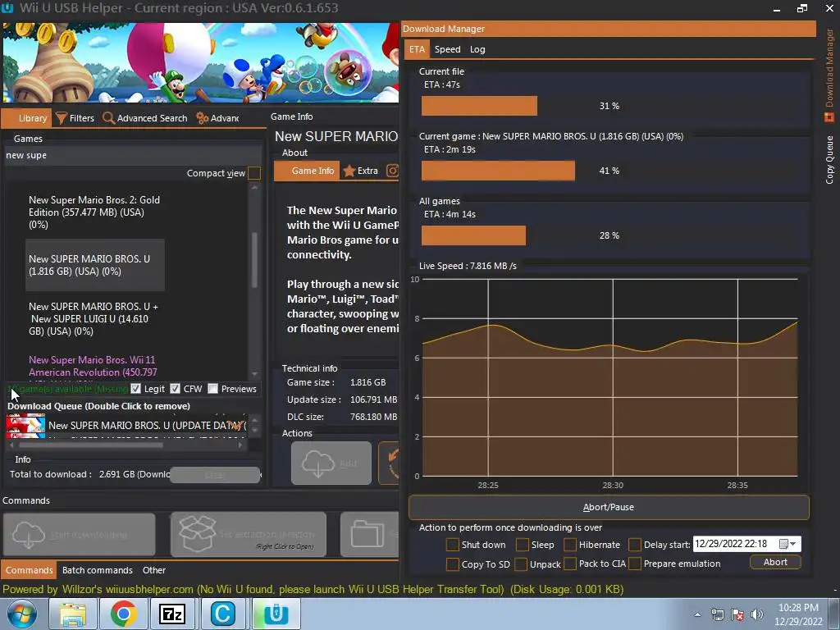Open the Game Info tab
Image resolution: width=840 pixels, height=630 pixels.
click(307, 171)
